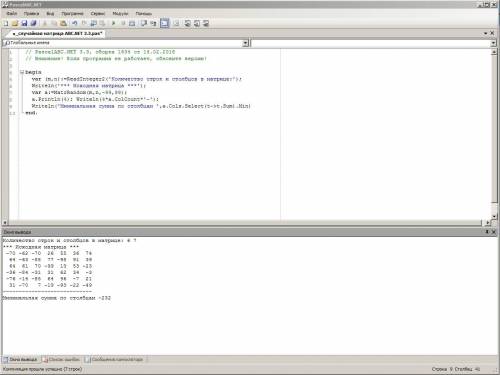Viewport: 500px width, 375px height.
Task: Open the Сервис menu
Action: (x=98, y=14)
